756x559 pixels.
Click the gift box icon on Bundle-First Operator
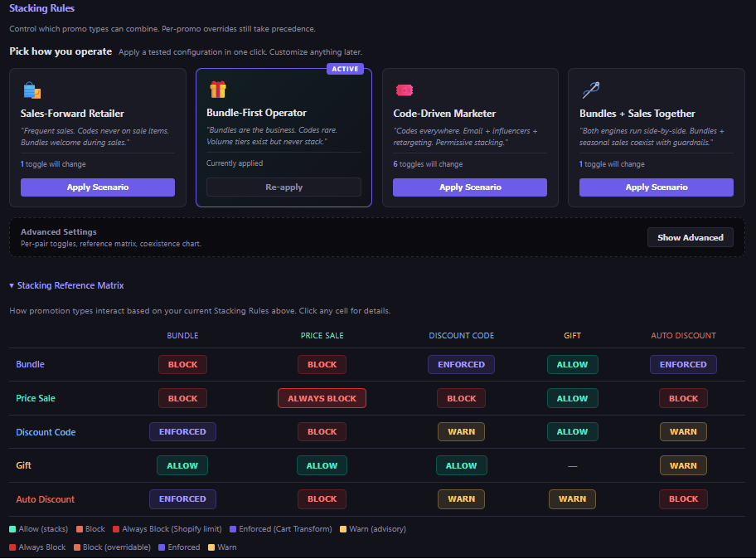tap(218, 90)
